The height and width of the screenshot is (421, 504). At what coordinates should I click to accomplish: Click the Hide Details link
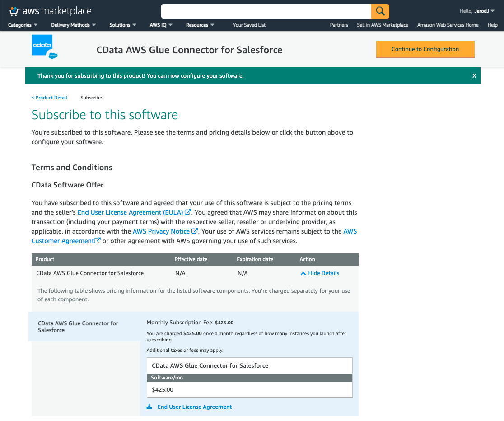click(x=324, y=273)
